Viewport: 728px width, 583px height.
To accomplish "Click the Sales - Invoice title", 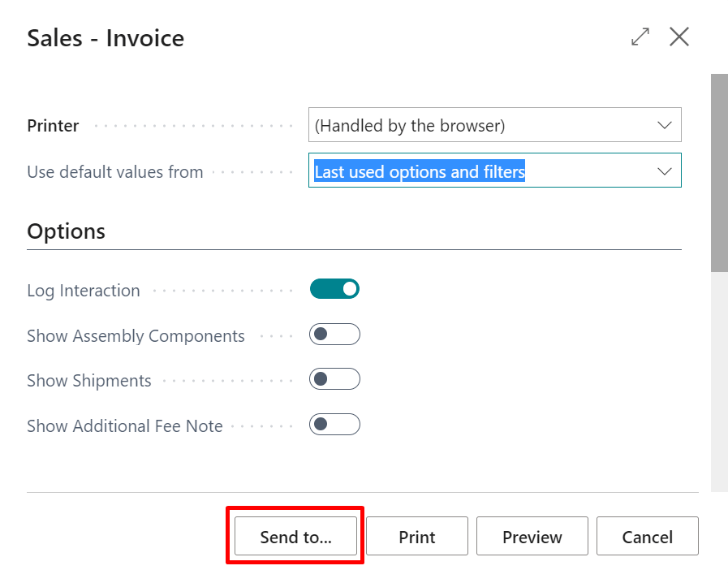I will click(x=105, y=37).
